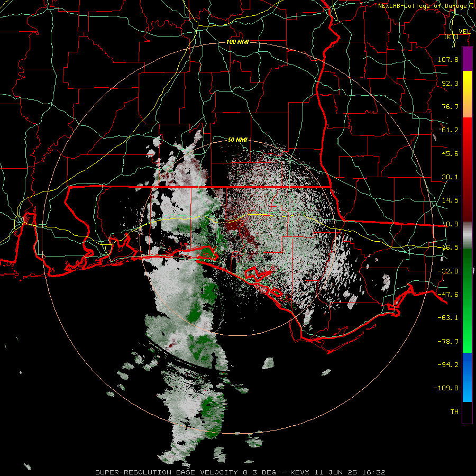
Task: Click the 30.1 velocity scale value
Action: pos(450,177)
